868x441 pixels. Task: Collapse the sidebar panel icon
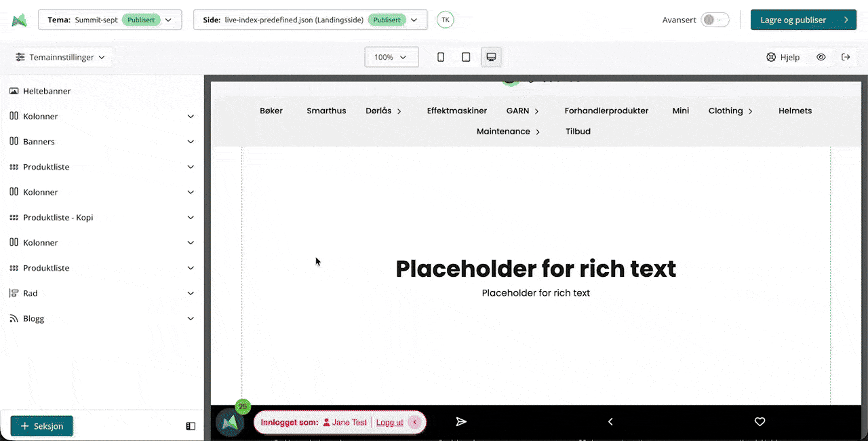coord(191,426)
